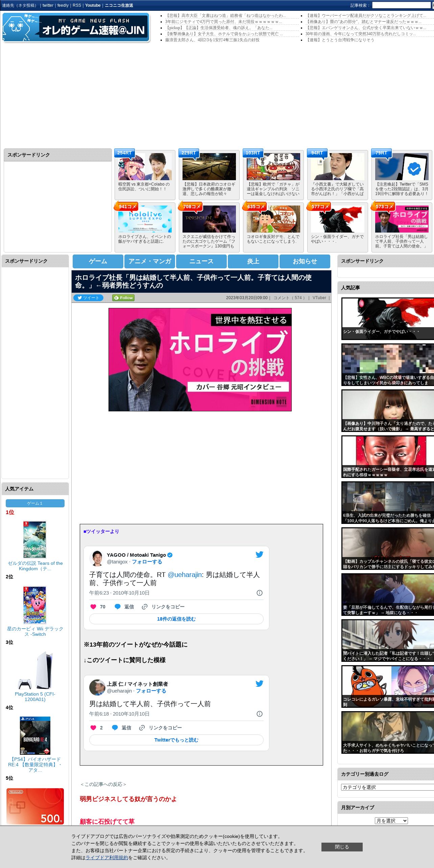This screenshot has height=868, width=434.
Task: Click info icon in 上原仁 tweet
Action: click(260, 714)
